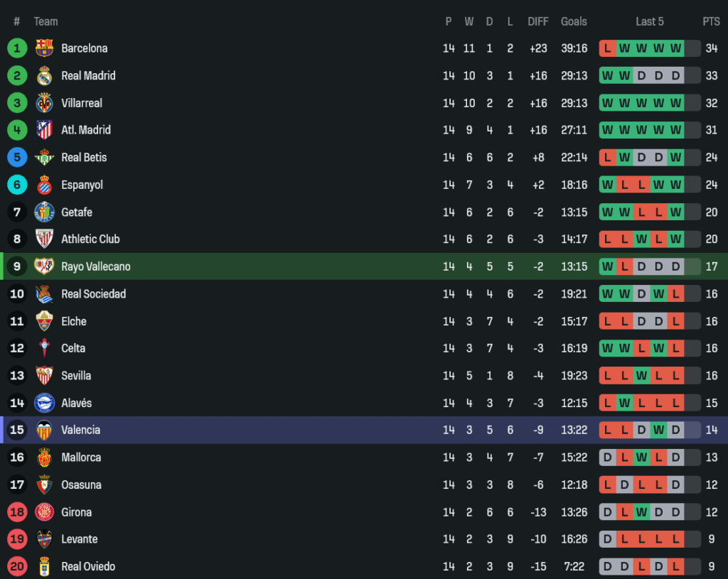The height and width of the screenshot is (579, 728).
Task: Click the Athletic Club crest icon
Action: tap(44, 239)
